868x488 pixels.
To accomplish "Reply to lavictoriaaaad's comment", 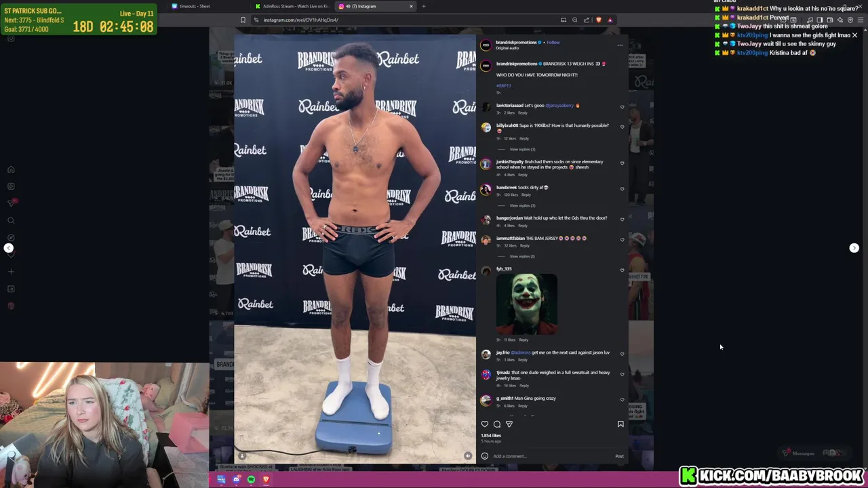I will 523,113.
